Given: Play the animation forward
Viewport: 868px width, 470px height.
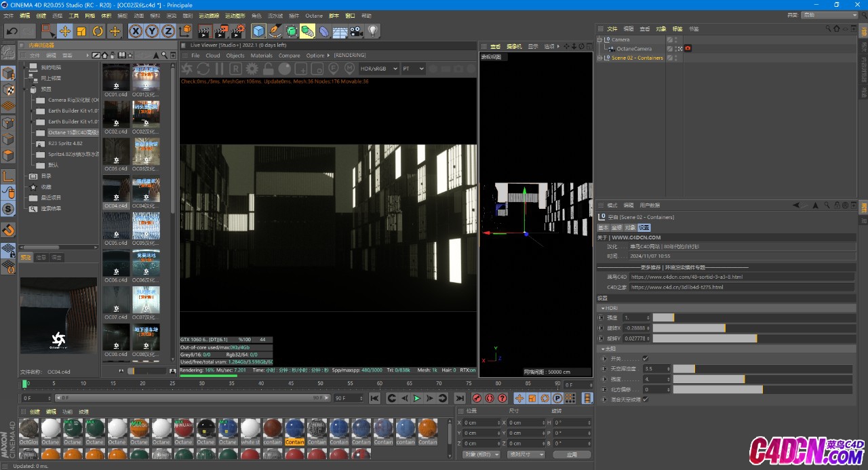Looking at the screenshot, I should [x=417, y=398].
